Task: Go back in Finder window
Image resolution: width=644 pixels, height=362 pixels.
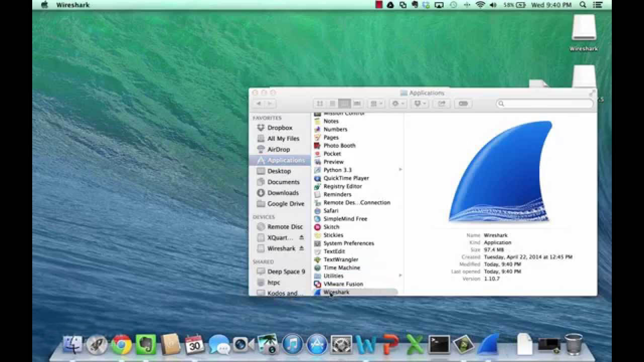Action: [259, 104]
